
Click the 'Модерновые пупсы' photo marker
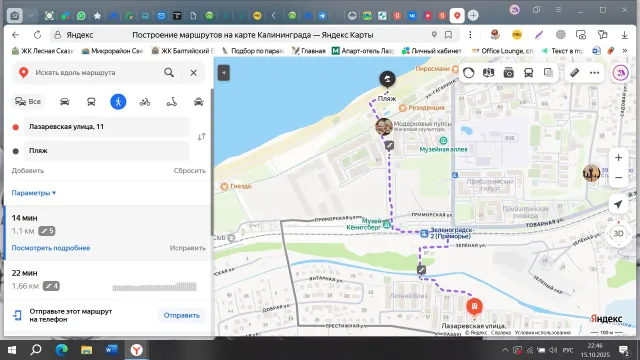pos(384,127)
